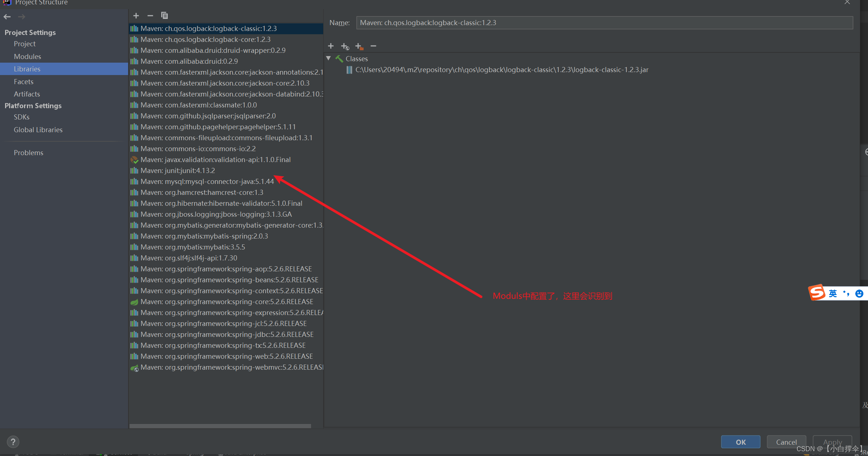Remove the selected library

(x=150, y=16)
